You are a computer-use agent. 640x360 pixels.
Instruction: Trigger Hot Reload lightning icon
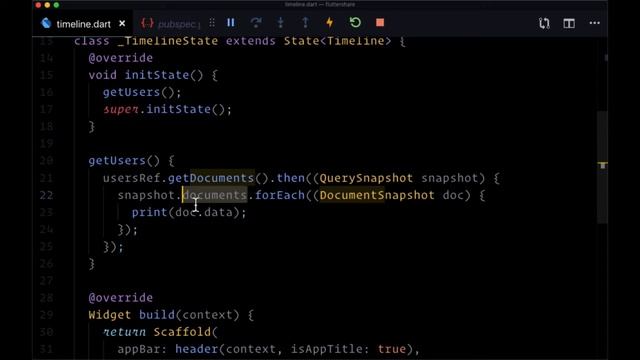tap(329, 22)
